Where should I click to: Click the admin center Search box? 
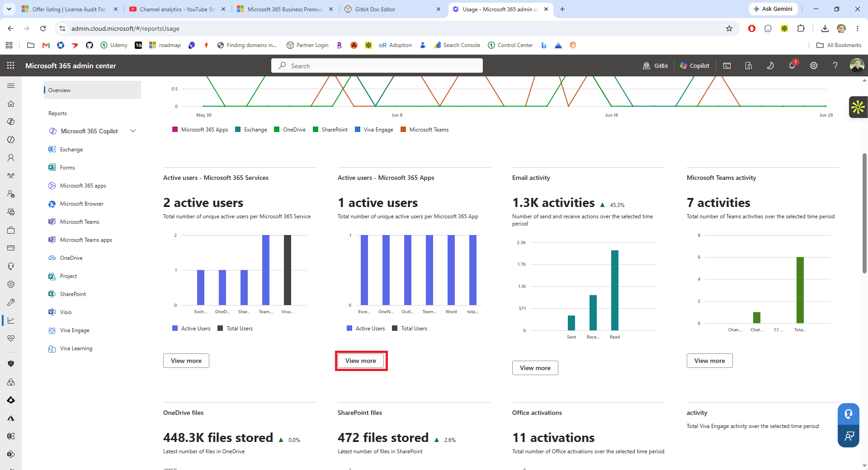pos(377,66)
